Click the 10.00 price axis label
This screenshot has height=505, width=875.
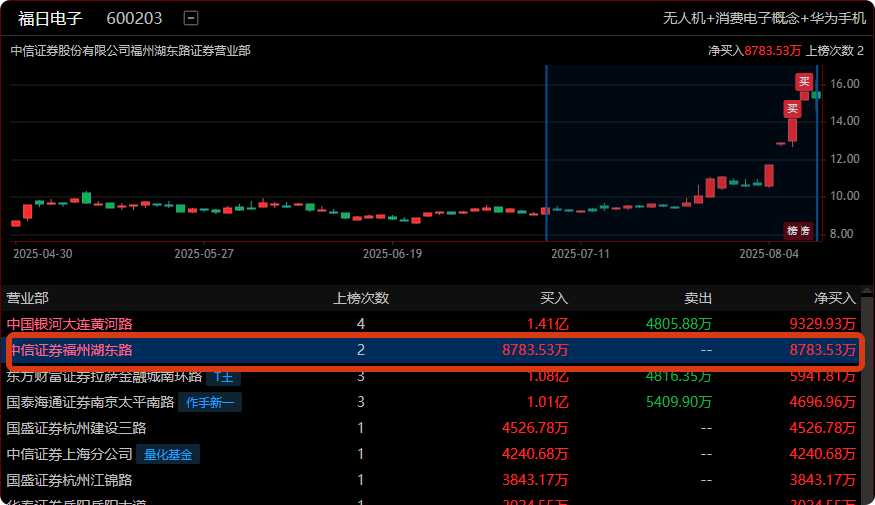845,196
